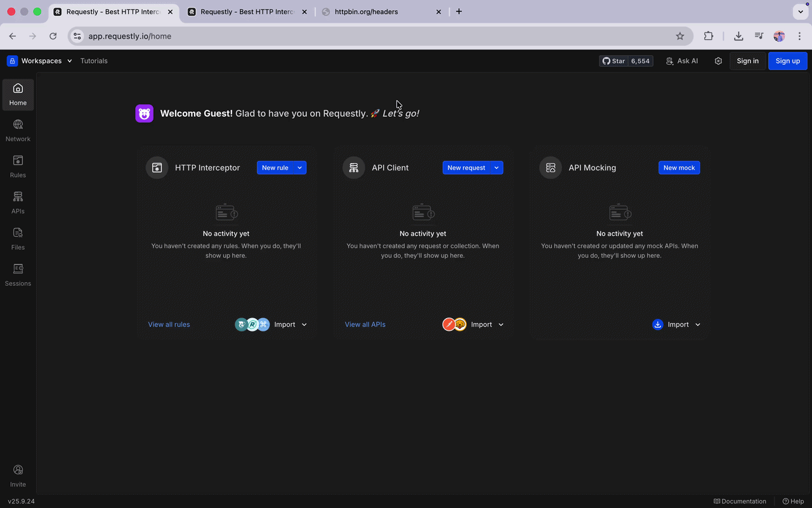Click the Workspaces lock icon

point(12,61)
